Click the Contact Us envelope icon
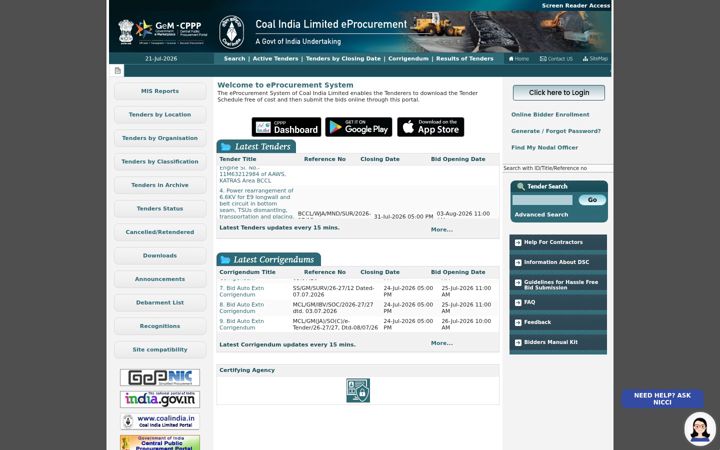This screenshot has width=720, height=450. pos(543,59)
